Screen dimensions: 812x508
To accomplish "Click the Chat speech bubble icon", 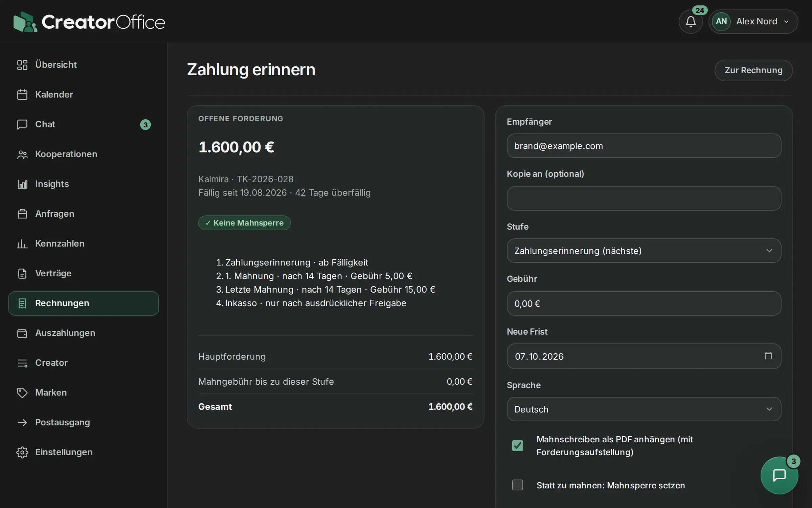I will click(x=22, y=124).
